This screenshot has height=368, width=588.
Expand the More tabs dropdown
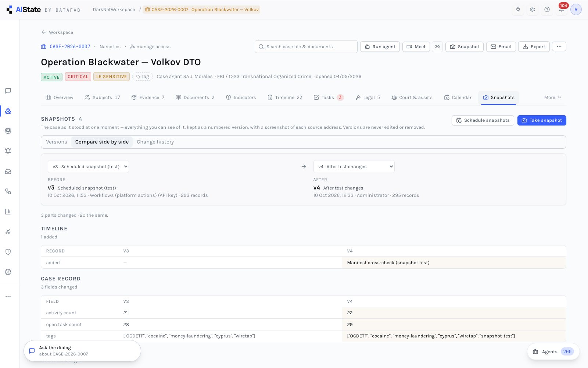(x=553, y=98)
